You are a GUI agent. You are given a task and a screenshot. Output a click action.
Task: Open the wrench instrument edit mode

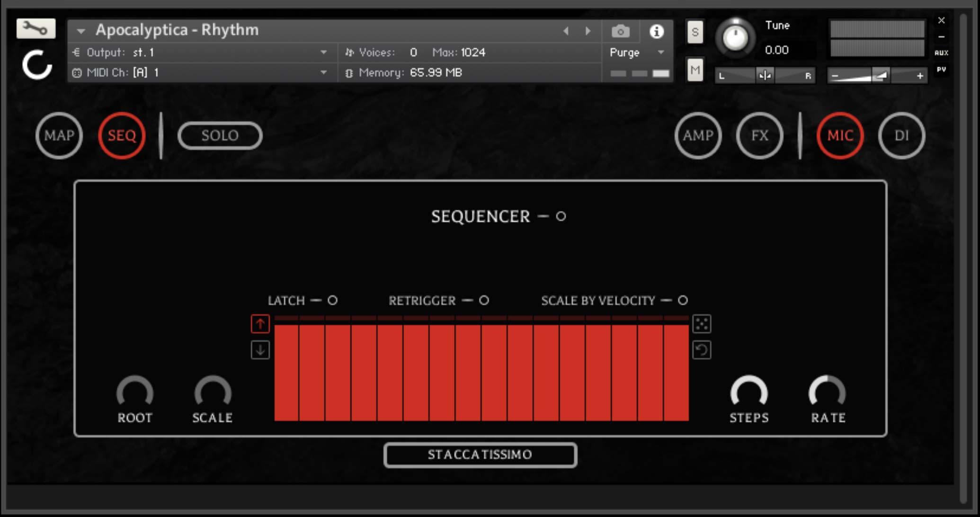(x=36, y=28)
